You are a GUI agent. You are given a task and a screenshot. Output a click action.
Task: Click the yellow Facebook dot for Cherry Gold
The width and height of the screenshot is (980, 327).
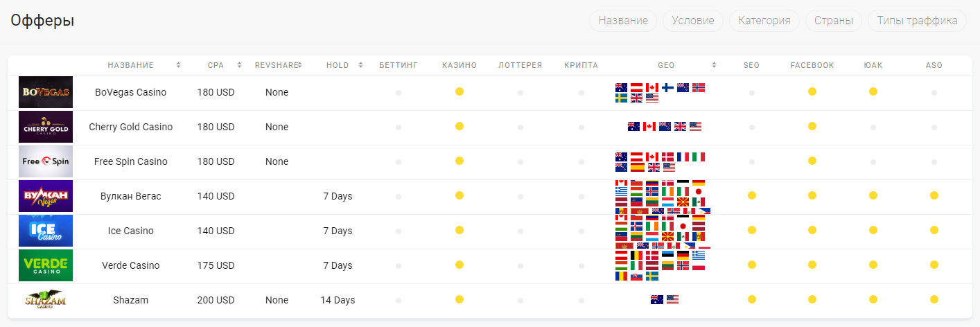[812, 126]
